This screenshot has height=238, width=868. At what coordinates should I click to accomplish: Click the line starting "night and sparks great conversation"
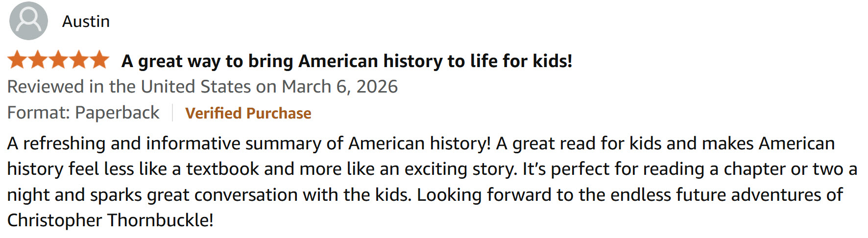click(211, 195)
